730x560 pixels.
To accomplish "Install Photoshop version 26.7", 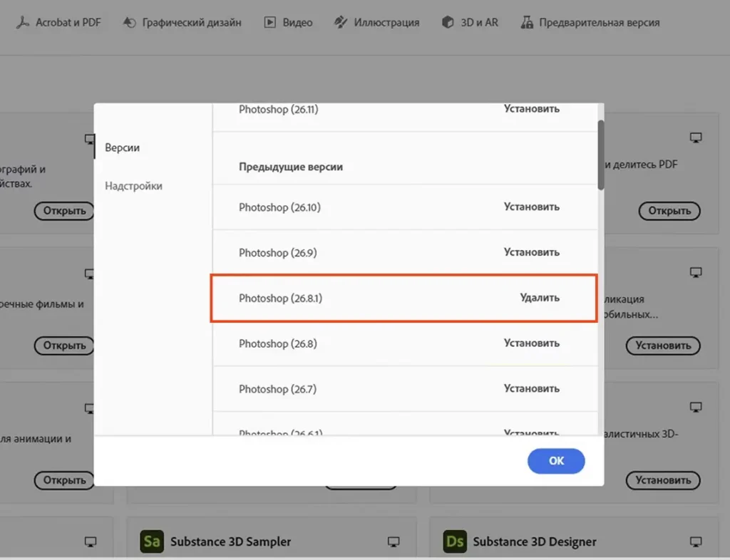I will tap(531, 389).
